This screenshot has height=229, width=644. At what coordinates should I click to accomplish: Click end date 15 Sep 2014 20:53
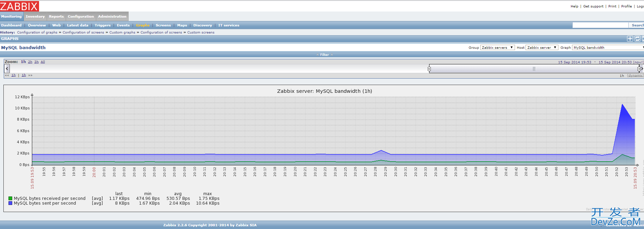tap(615, 62)
